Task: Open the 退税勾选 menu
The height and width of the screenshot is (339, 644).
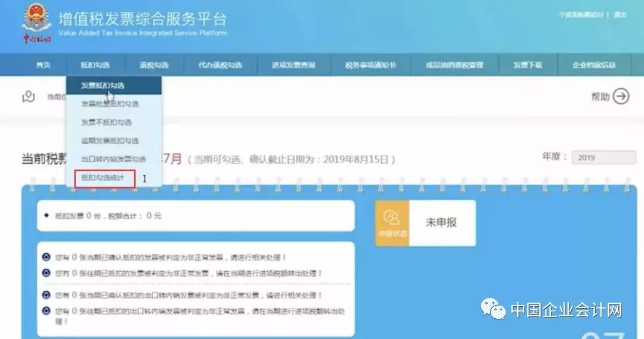Action: [x=154, y=65]
